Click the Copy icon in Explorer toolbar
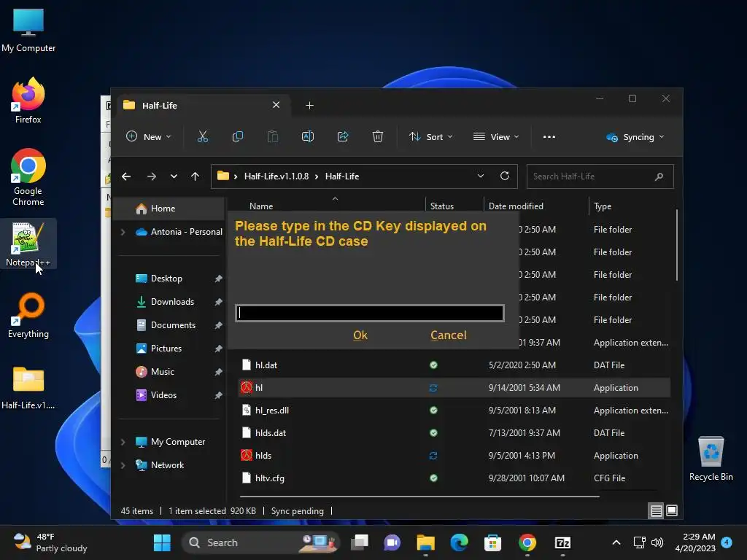The width and height of the screenshot is (747, 560). point(237,137)
